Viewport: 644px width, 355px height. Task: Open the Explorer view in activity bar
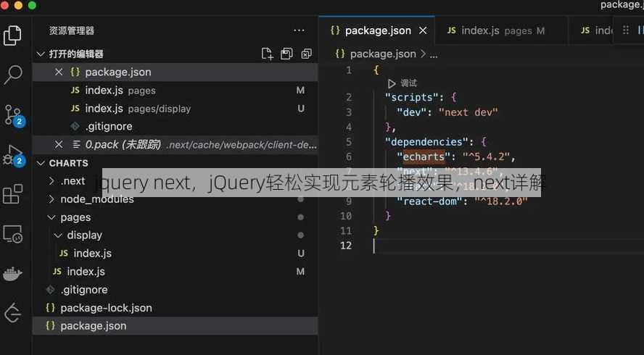pos(12,35)
